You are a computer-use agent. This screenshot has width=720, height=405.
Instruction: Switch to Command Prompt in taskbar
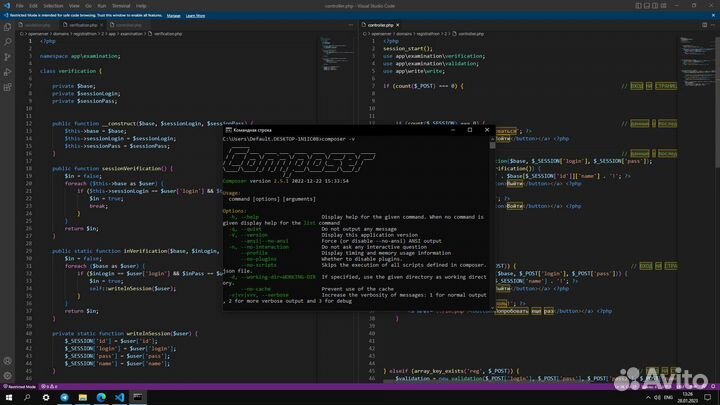point(138,397)
